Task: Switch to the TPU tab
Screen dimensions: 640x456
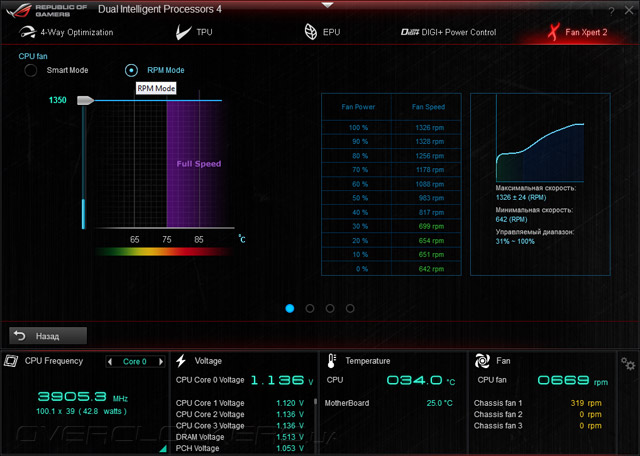Action: 194,32
